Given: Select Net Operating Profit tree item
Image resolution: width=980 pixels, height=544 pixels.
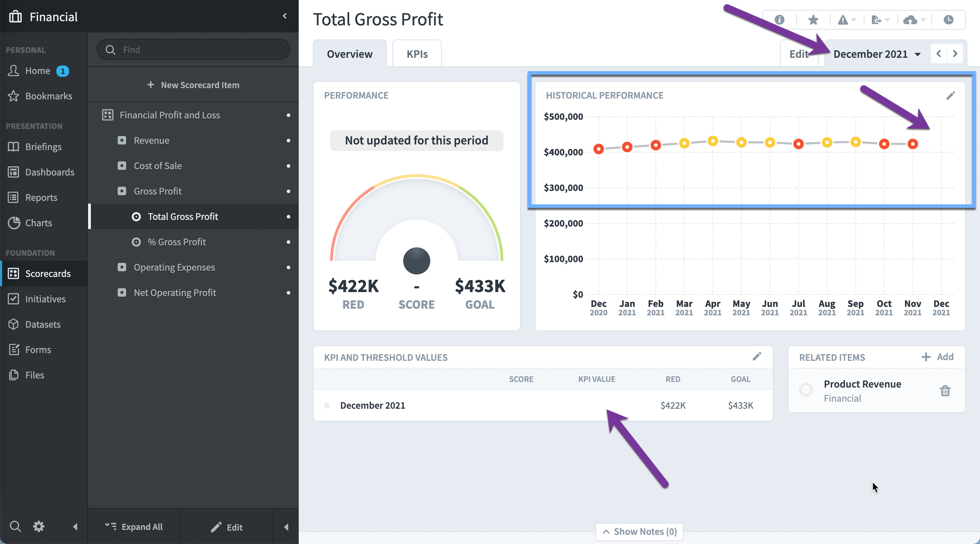Looking at the screenshot, I should (193, 292).
